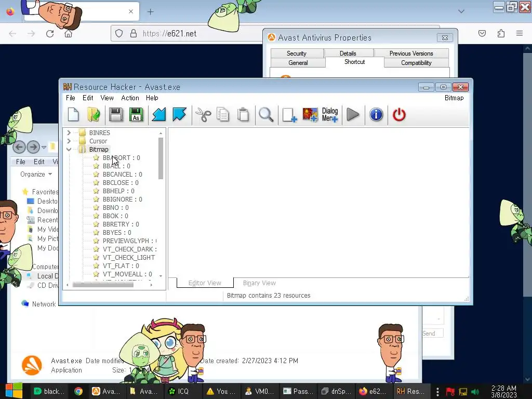Open Compatibility tab in Avast Properties
The height and width of the screenshot is (399, 532).
[416, 63]
